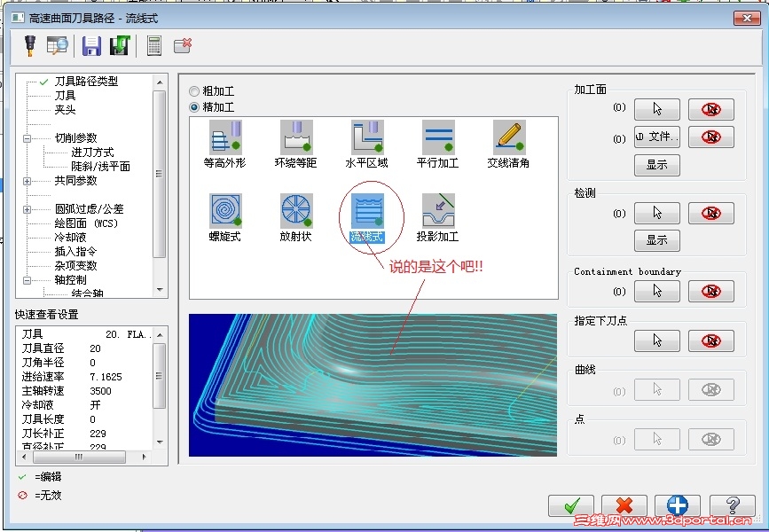Open the 陡斜/浅平面 tree page

click(x=100, y=167)
